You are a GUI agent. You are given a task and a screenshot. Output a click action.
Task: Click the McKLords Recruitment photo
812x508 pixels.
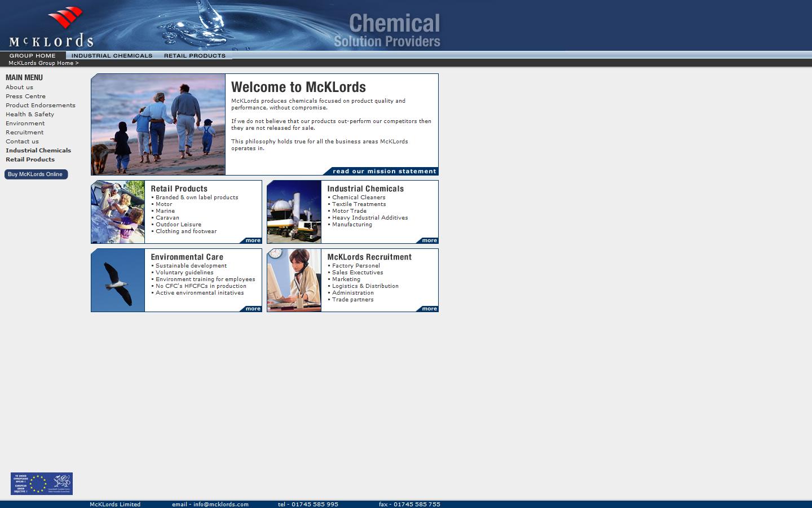tap(294, 280)
